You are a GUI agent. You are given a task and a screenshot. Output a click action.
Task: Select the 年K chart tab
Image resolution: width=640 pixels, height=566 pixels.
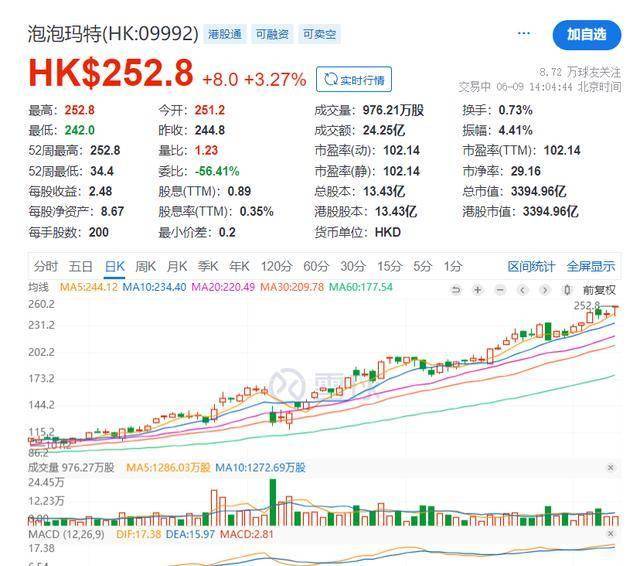[239, 266]
